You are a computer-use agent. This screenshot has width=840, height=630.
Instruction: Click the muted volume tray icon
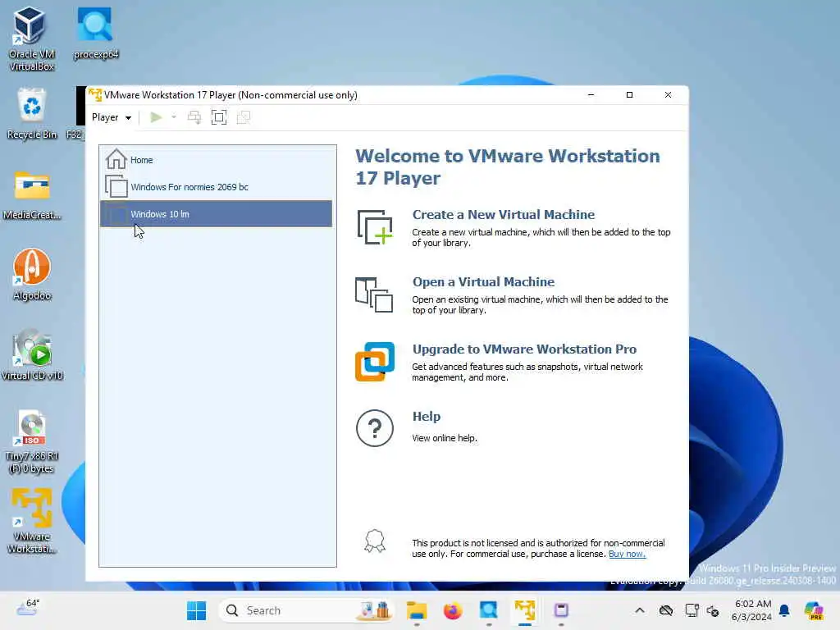coord(713,610)
